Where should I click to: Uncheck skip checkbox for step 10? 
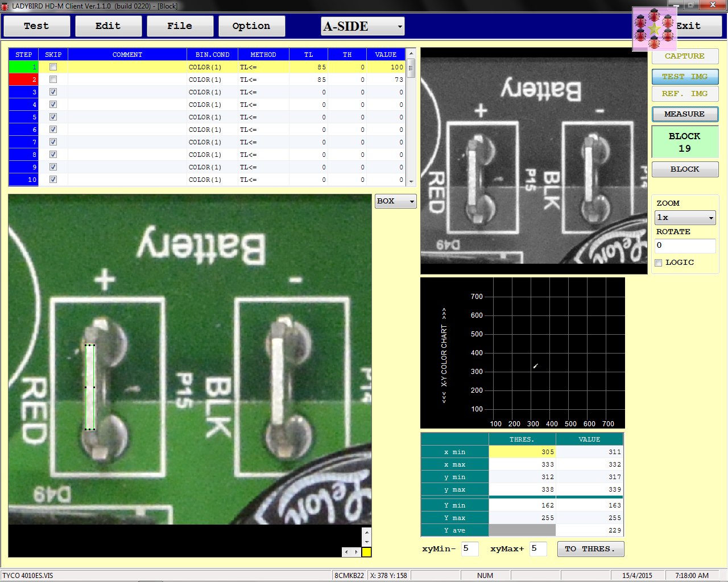coord(53,180)
